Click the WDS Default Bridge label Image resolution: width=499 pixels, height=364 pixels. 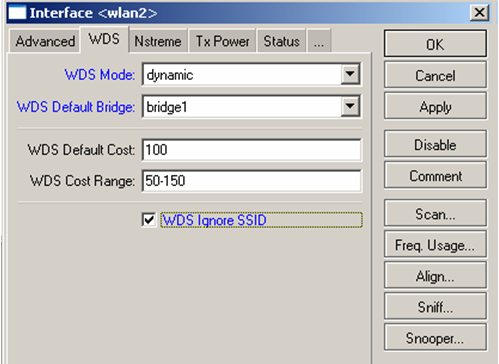click(76, 107)
